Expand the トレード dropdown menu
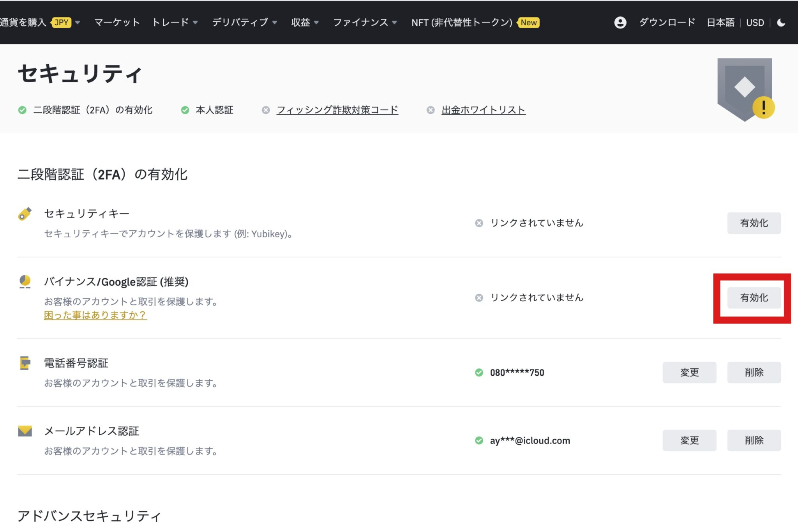798x532 pixels. coord(195,23)
